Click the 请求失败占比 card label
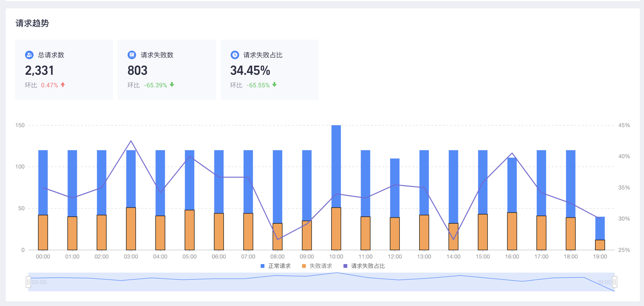 (x=263, y=55)
